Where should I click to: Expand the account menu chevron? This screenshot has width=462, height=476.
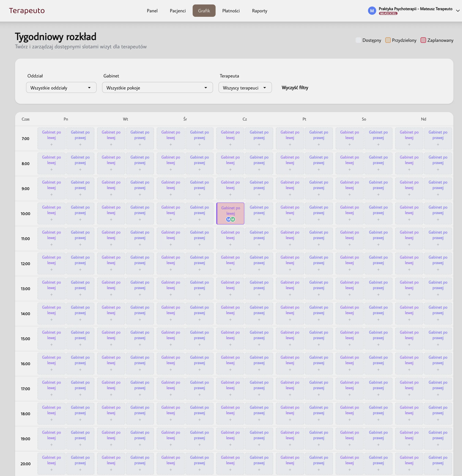[x=458, y=11]
